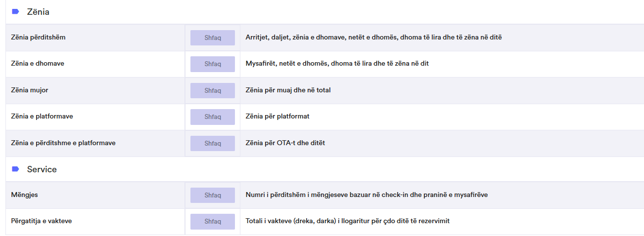Show the Zënia mujor report

(213, 90)
